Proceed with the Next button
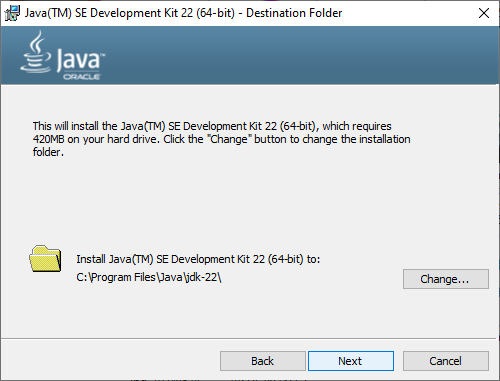 pyautogui.click(x=351, y=361)
